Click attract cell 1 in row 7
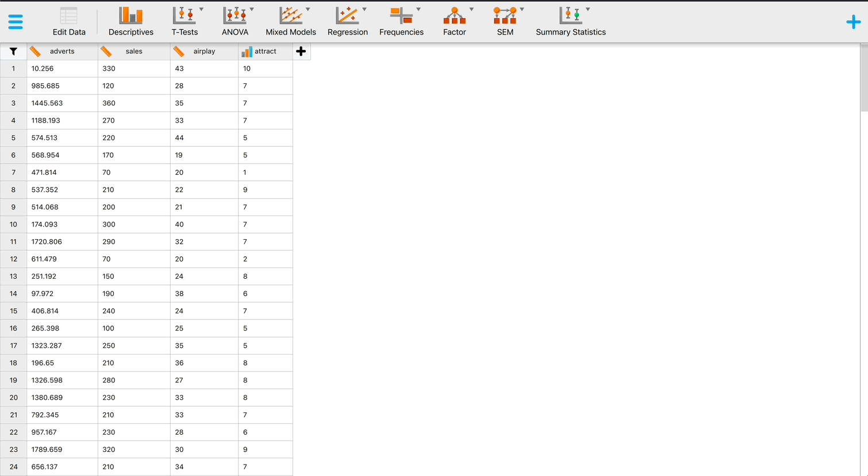Viewport: 868px width, 476px height. [266, 172]
